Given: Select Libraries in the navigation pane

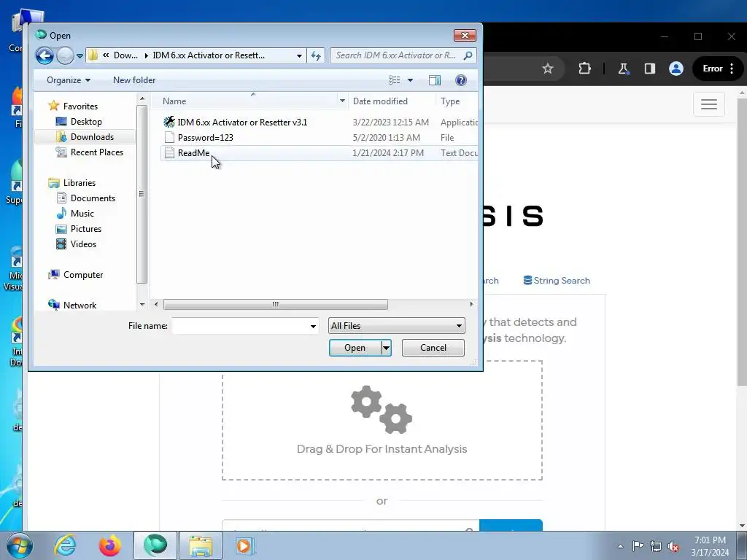Looking at the screenshot, I should click(x=79, y=183).
